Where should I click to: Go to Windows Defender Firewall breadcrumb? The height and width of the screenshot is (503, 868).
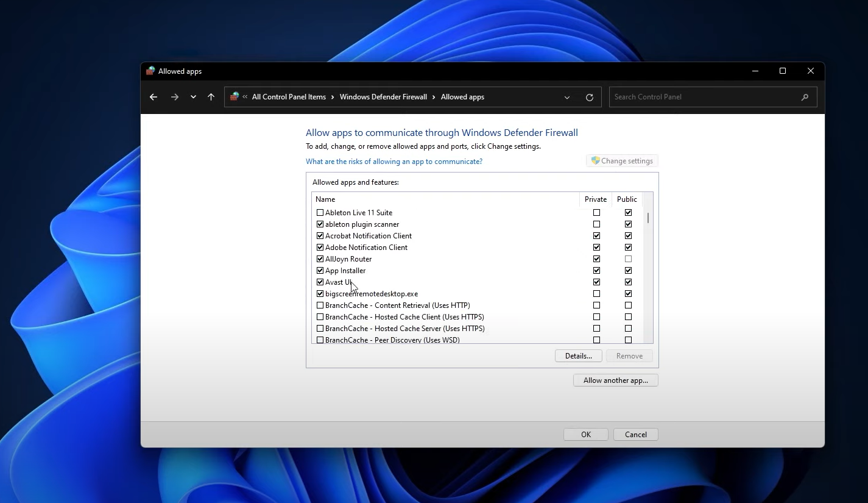383,97
